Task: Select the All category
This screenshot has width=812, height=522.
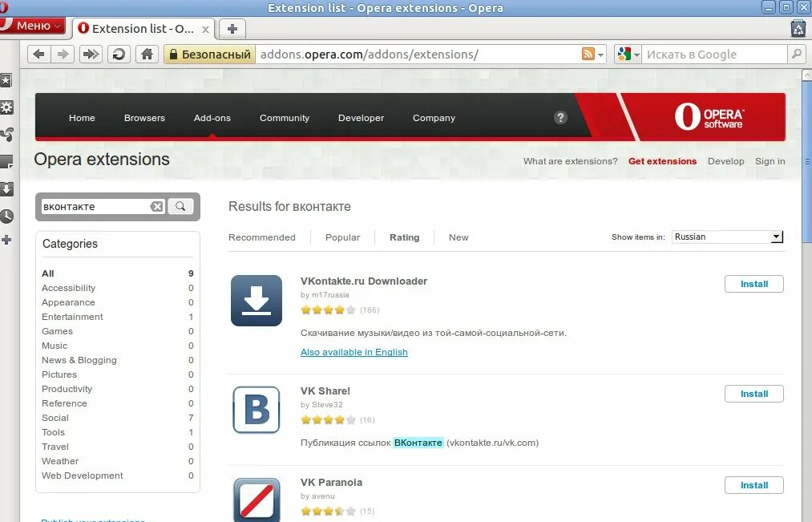Action: (47, 273)
